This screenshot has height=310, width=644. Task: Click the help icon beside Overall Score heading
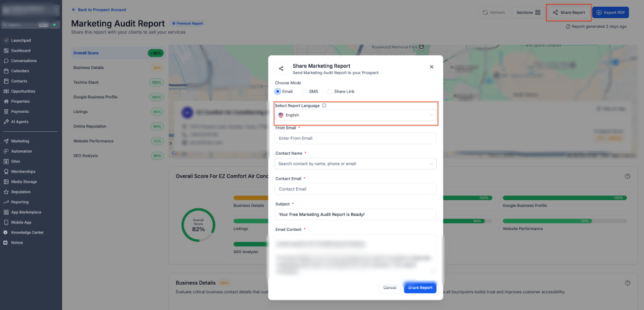[x=627, y=176]
